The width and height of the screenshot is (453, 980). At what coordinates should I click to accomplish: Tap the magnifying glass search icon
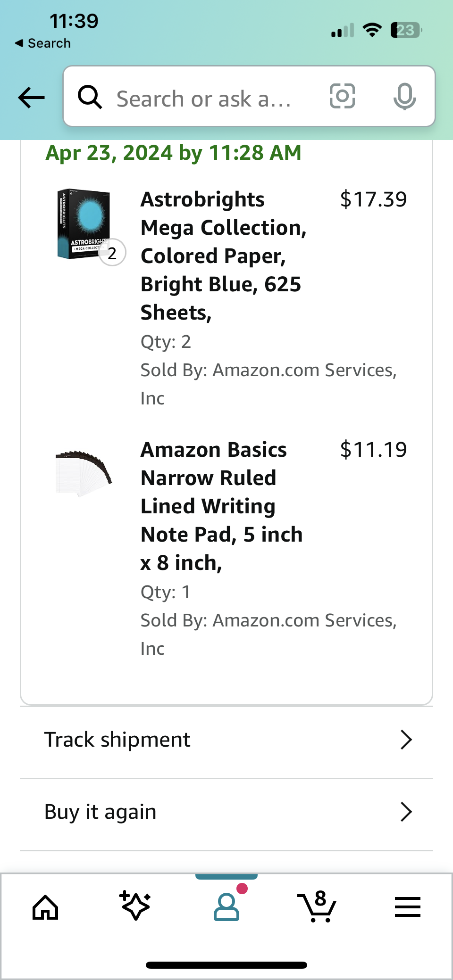[x=90, y=97]
